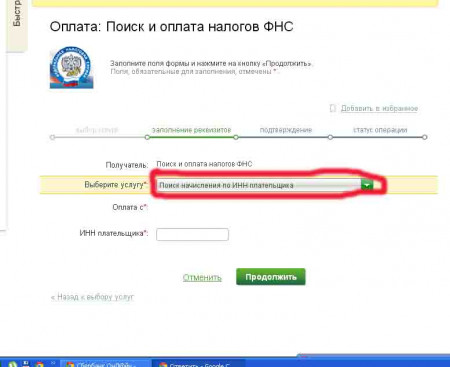The height and width of the screenshot is (367, 450).
Task: Click the final progress marker of 'статус операции'
Action: [x=424, y=137]
